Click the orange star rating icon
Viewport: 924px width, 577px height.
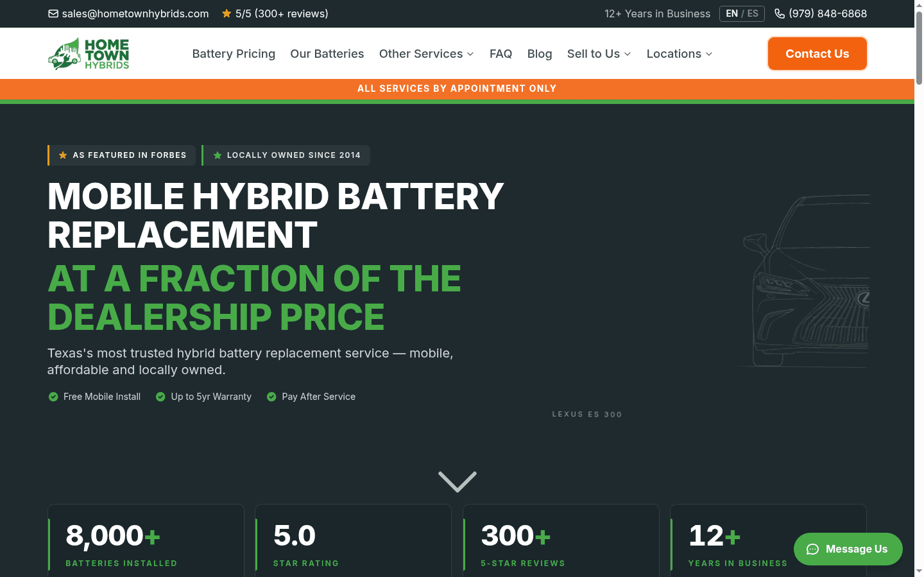(x=227, y=13)
